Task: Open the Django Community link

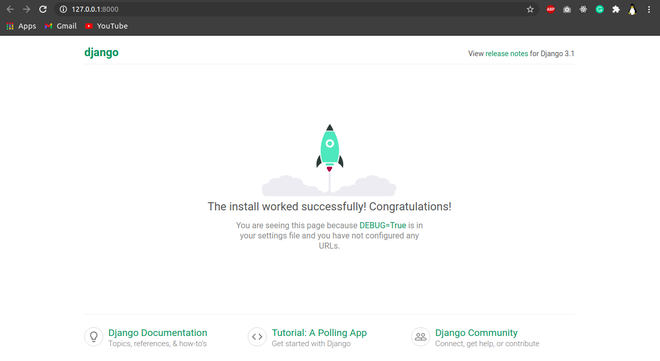Action: pyautogui.click(x=476, y=332)
